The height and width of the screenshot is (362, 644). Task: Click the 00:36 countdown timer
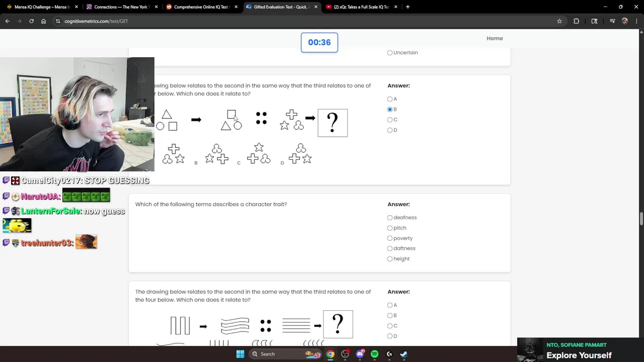(x=319, y=42)
